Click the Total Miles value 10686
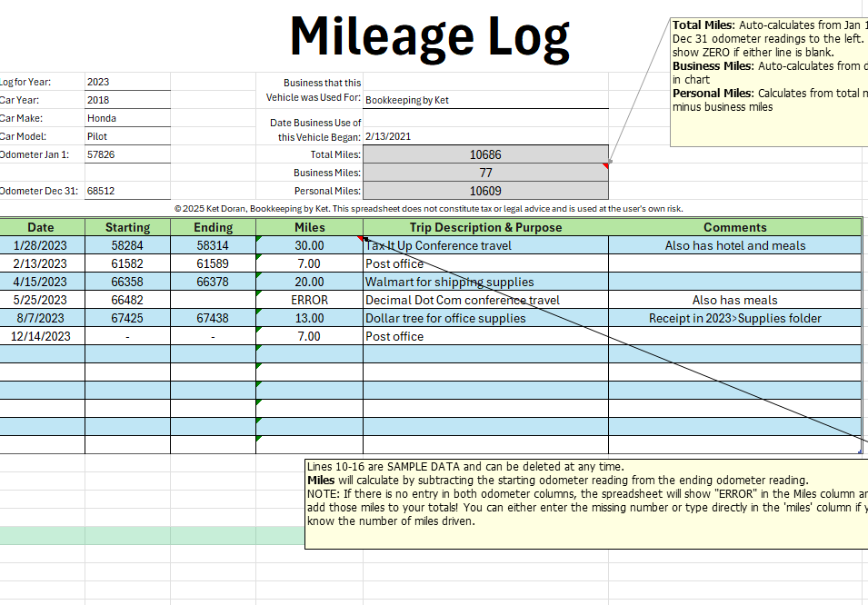This screenshot has height=605, width=868. coord(485,154)
